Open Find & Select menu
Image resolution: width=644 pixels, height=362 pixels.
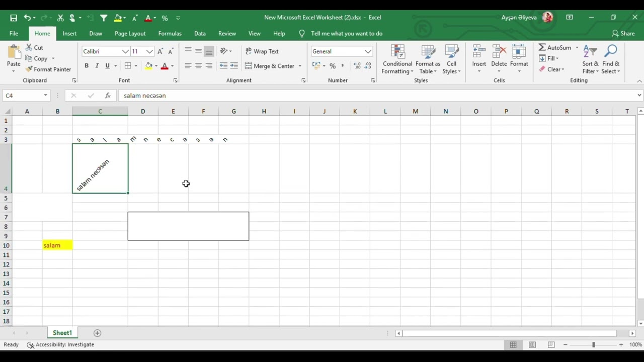click(x=611, y=59)
